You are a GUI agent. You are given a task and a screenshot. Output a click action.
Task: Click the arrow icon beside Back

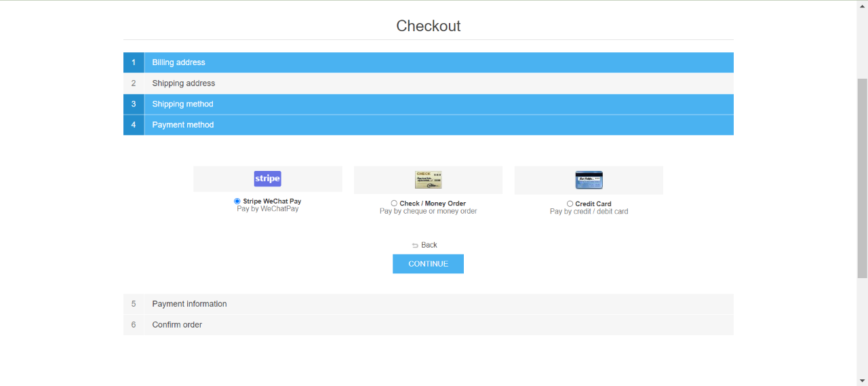[415, 246]
